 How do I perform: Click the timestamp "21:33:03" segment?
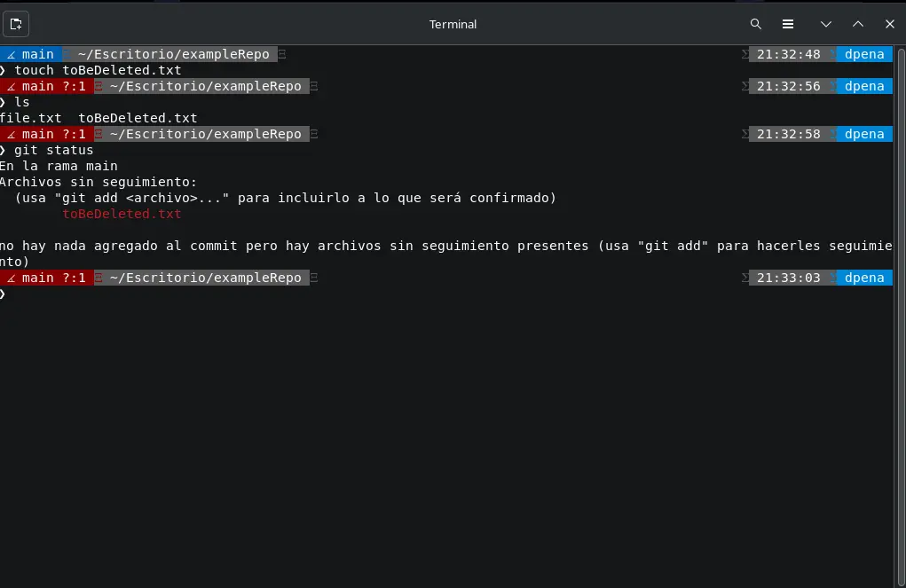point(789,278)
